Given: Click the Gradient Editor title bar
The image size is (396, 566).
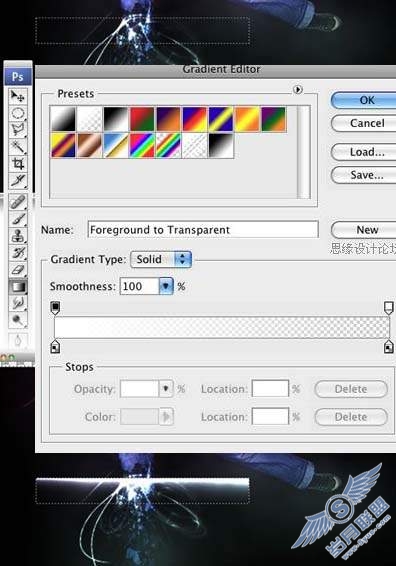Looking at the screenshot, I should coord(216,71).
